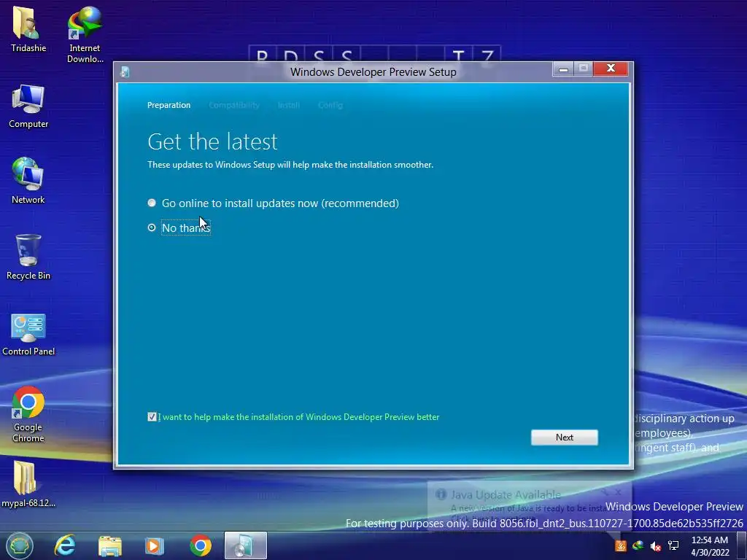Viewport: 747px width, 560px height.
Task: Click the muted volume tray icon
Action: pyautogui.click(x=656, y=545)
